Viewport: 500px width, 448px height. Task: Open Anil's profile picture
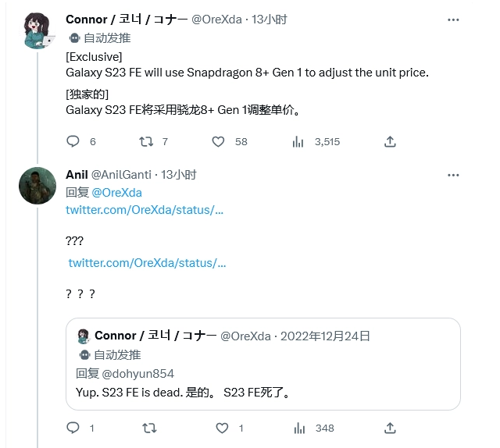pyautogui.click(x=37, y=186)
